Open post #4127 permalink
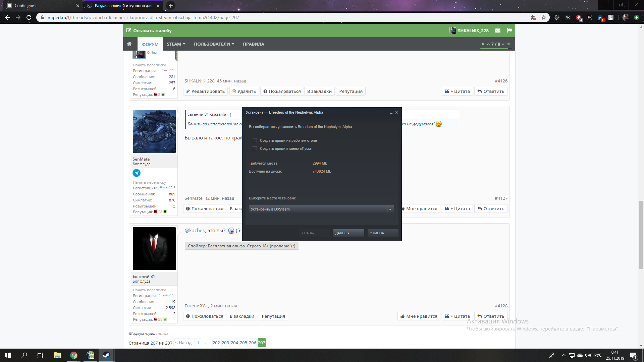 [x=501, y=198]
